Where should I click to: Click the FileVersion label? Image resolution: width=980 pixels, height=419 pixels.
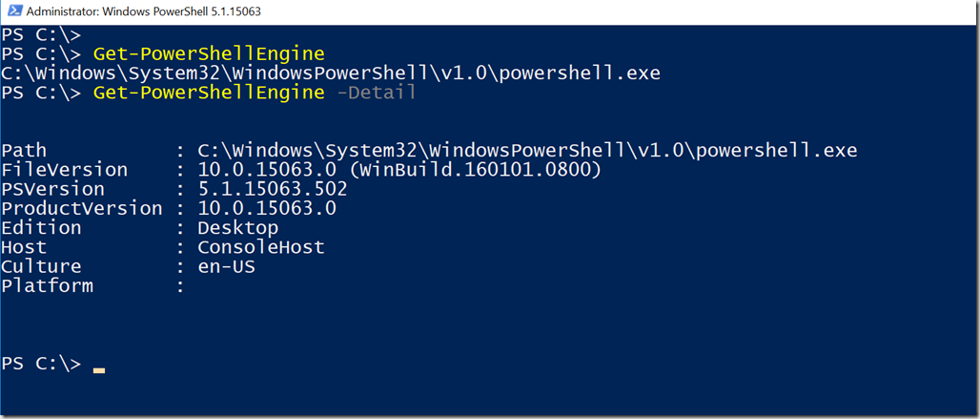pyautogui.click(x=65, y=170)
